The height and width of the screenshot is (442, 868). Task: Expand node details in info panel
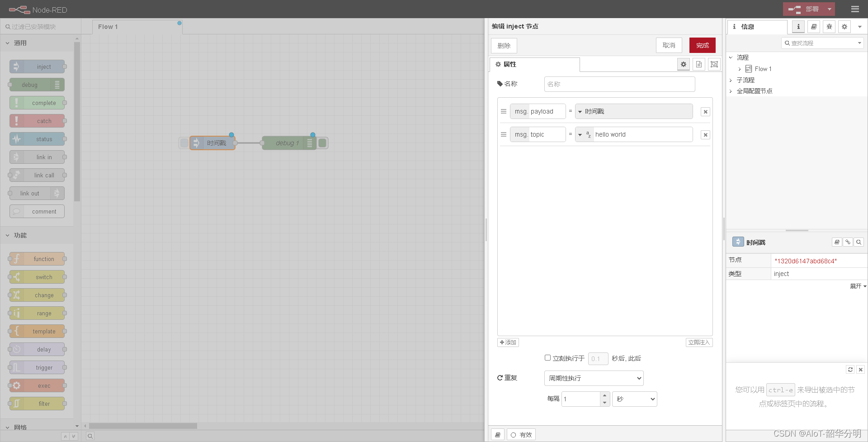858,286
